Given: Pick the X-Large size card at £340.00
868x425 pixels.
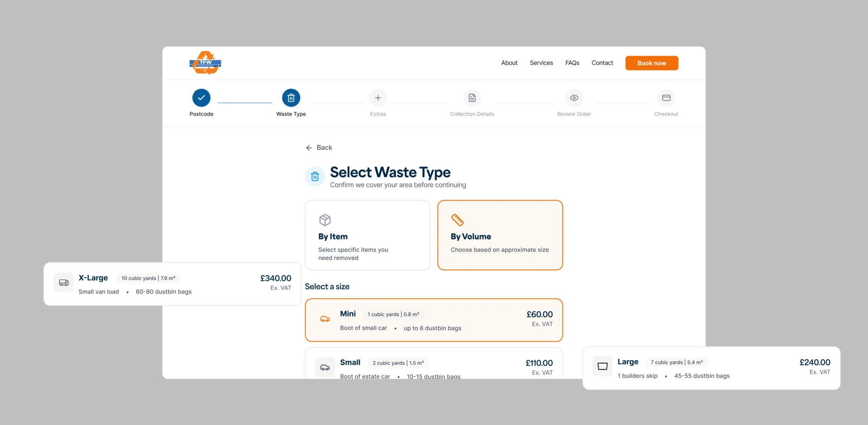Looking at the screenshot, I should (x=172, y=284).
